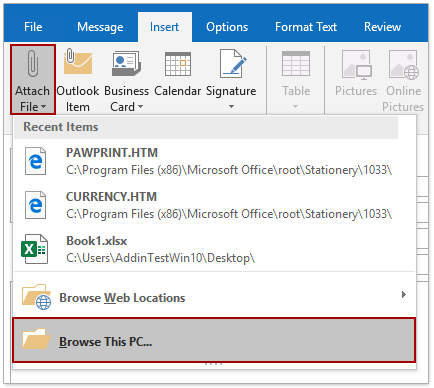434x388 pixels.
Task: Open the Outlook Item envelope icon
Action: 78,61
